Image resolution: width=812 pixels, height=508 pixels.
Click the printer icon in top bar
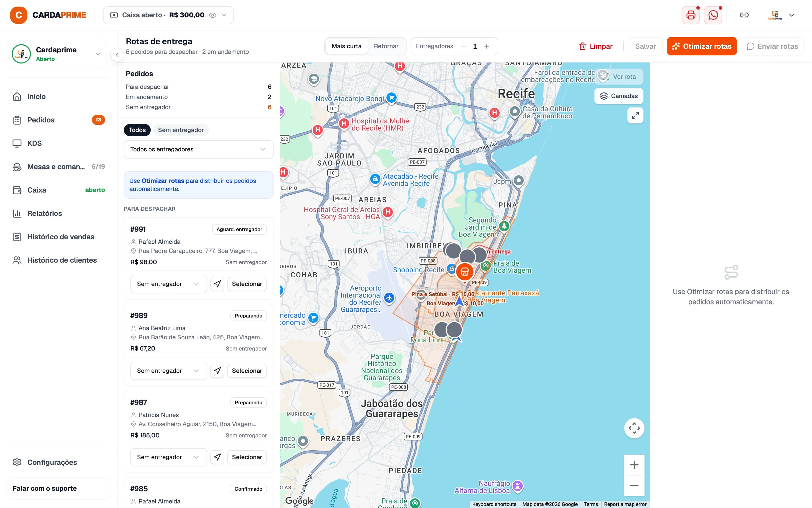pos(690,15)
